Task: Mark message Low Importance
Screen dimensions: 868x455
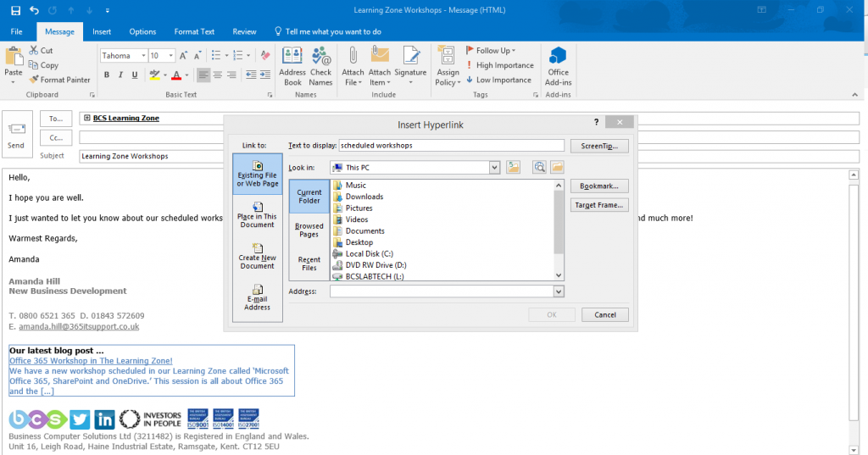Action: 498,80
